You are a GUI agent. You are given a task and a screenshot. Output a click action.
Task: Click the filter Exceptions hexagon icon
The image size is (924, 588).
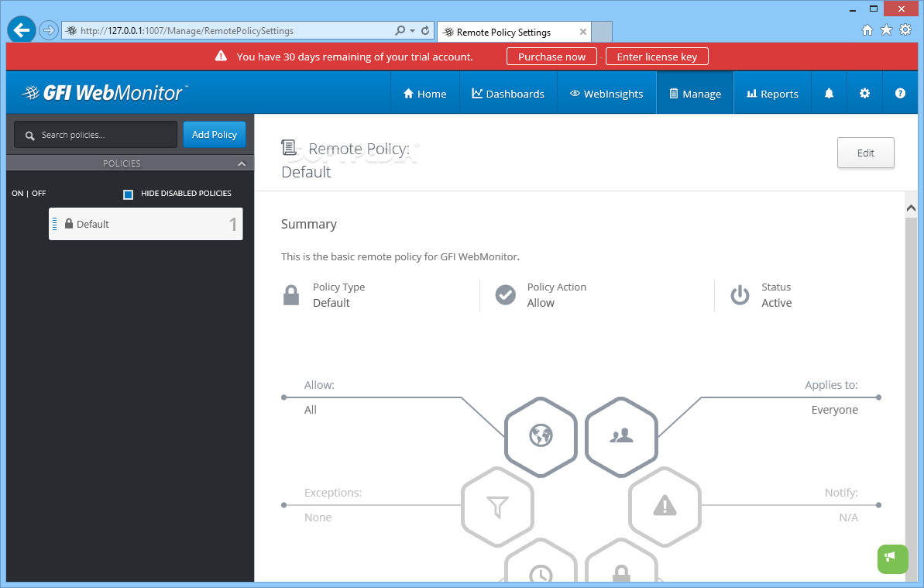pyautogui.click(x=497, y=507)
